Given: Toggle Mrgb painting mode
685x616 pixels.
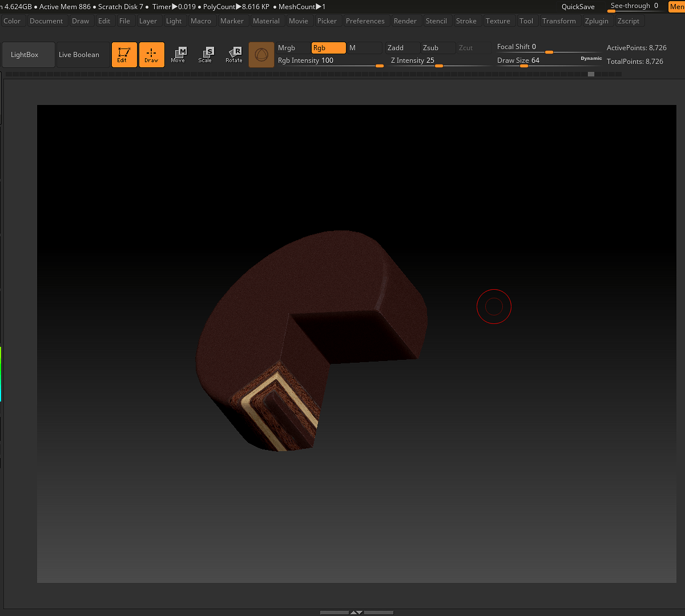Looking at the screenshot, I should pos(293,48).
